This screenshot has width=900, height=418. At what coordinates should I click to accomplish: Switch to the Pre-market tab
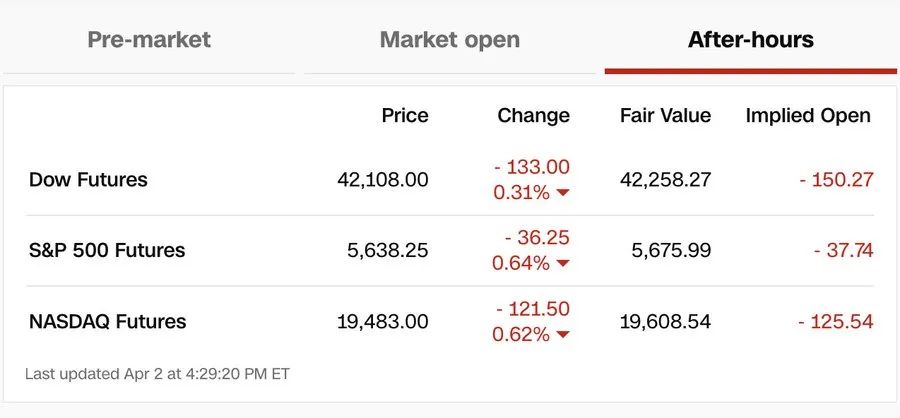[x=149, y=40]
